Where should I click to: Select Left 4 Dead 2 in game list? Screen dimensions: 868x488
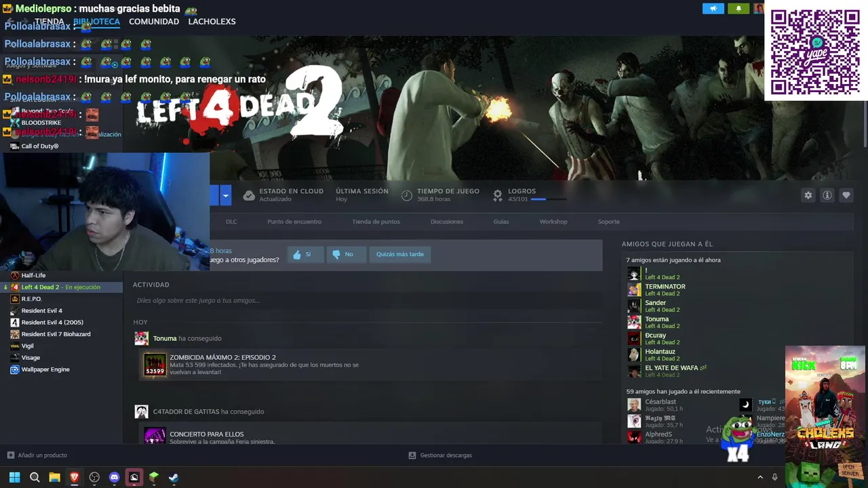point(61,287)
